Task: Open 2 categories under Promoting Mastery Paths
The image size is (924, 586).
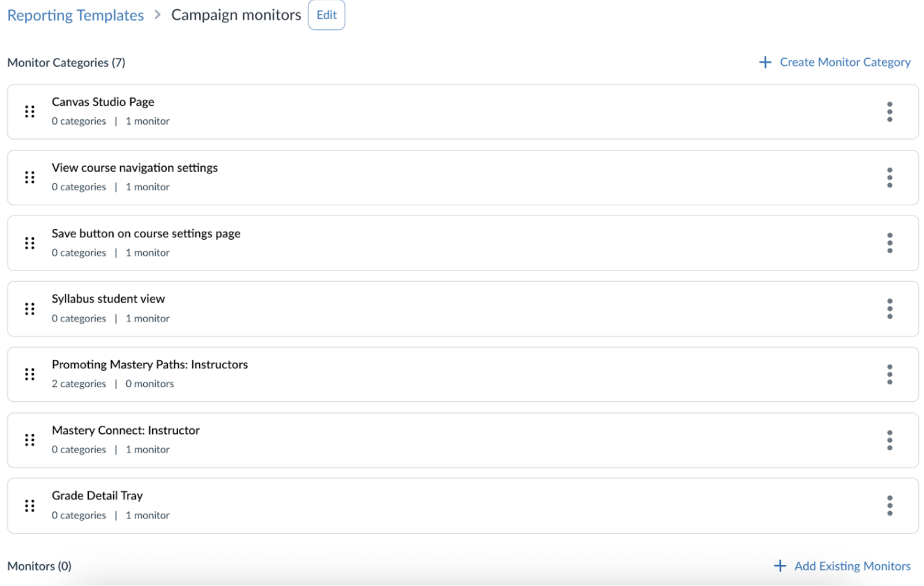Action: pyautogui.click(x=79, y=384)
